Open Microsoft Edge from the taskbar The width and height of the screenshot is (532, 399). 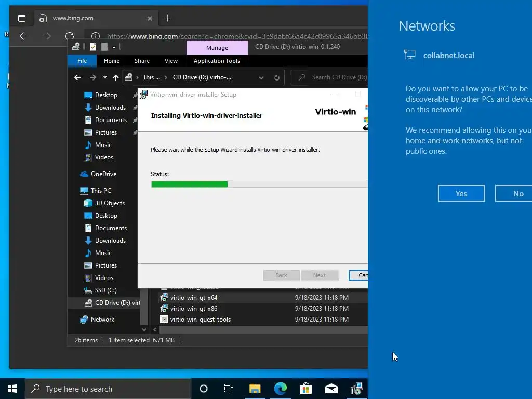click(280, 389)
